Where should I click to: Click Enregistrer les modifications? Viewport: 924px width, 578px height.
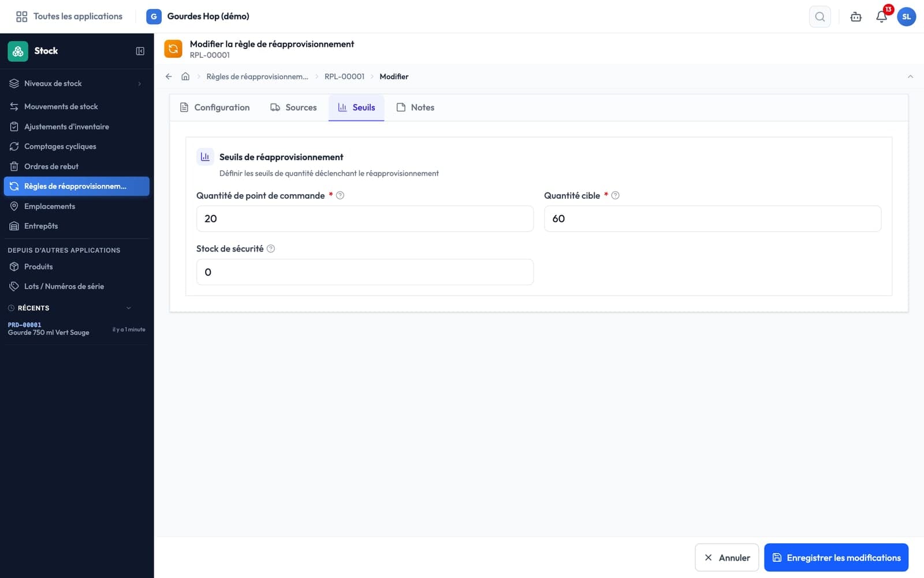tap(836, 558)
